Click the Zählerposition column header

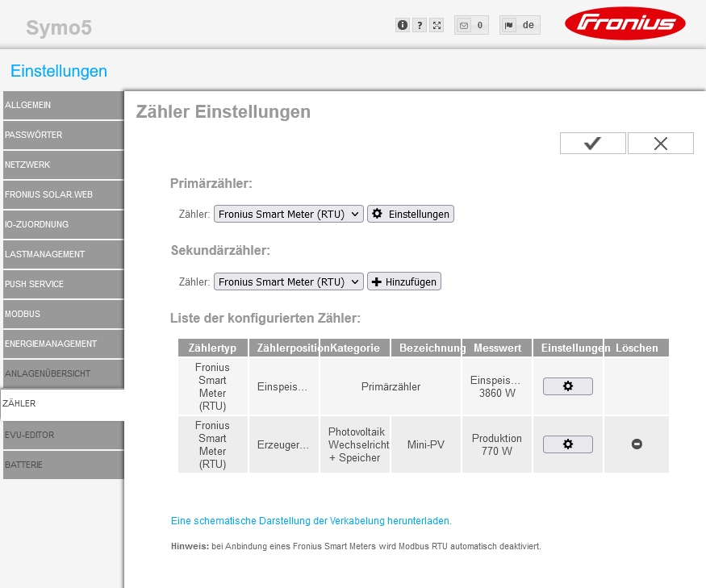pos(284,348)
